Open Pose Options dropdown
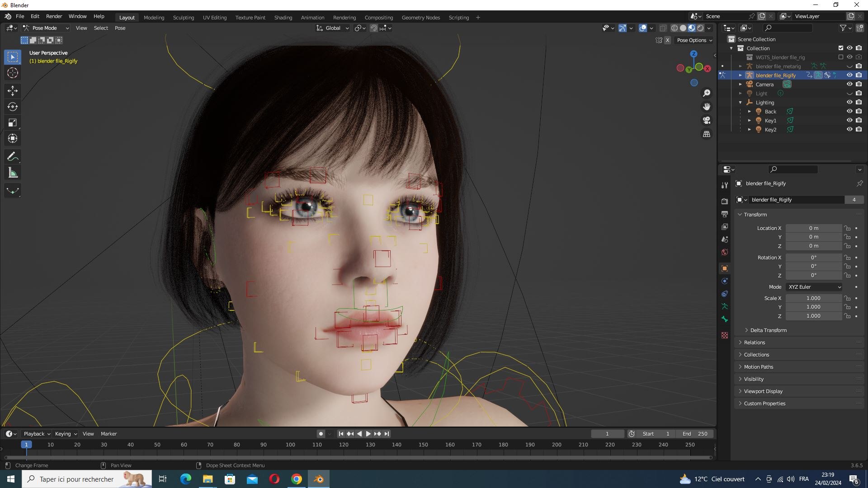Viewport: 868px width, 488px height. pos(694,40)
